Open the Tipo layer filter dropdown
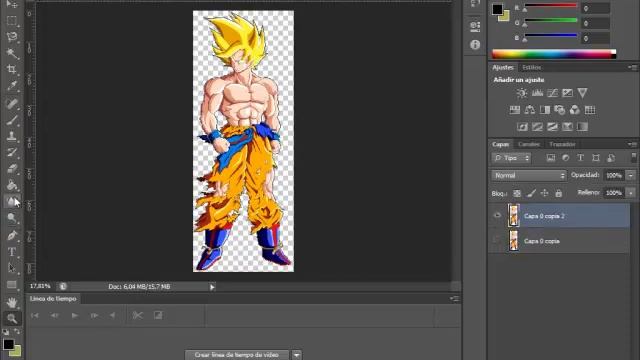640x360 pixels. [511, 158]
